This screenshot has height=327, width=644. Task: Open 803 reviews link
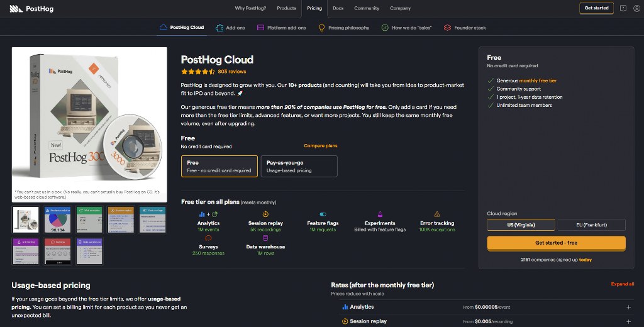232,72
